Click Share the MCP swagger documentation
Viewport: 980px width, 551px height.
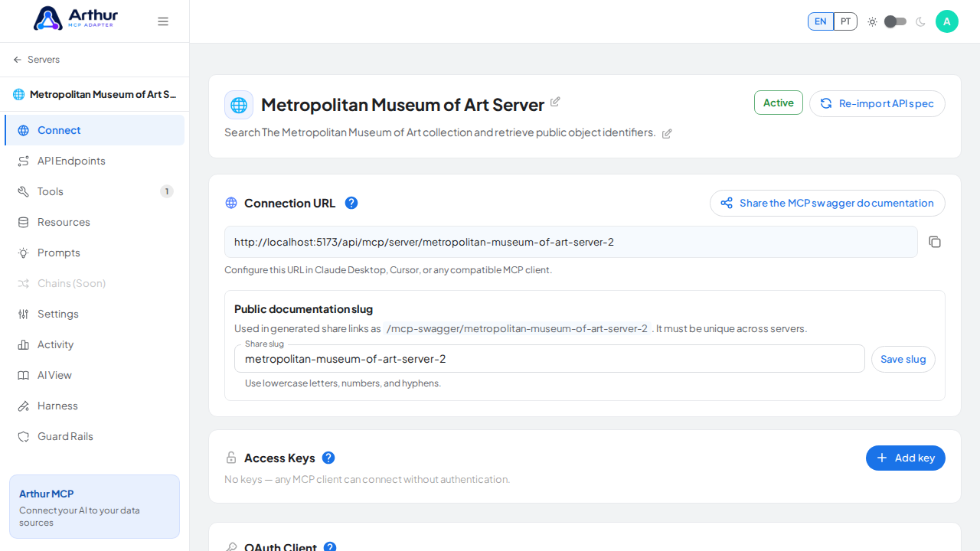pos(828,203)
